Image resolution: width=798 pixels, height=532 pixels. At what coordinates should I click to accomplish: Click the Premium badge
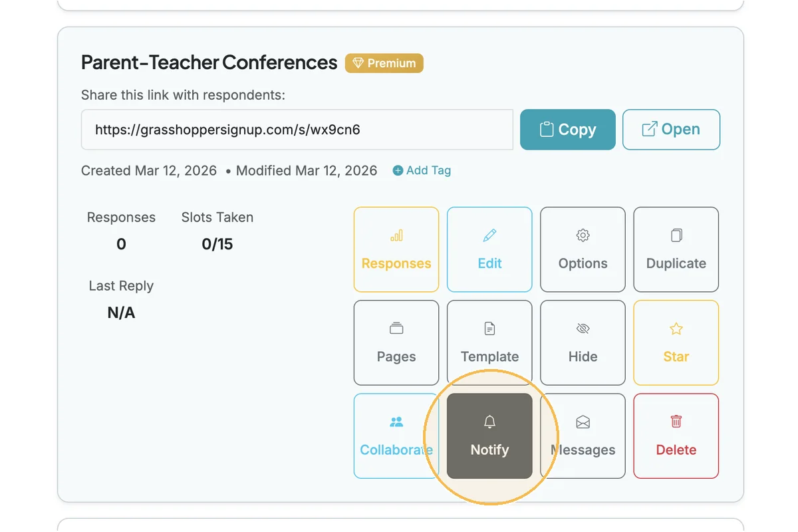click(x=384, y=63)
